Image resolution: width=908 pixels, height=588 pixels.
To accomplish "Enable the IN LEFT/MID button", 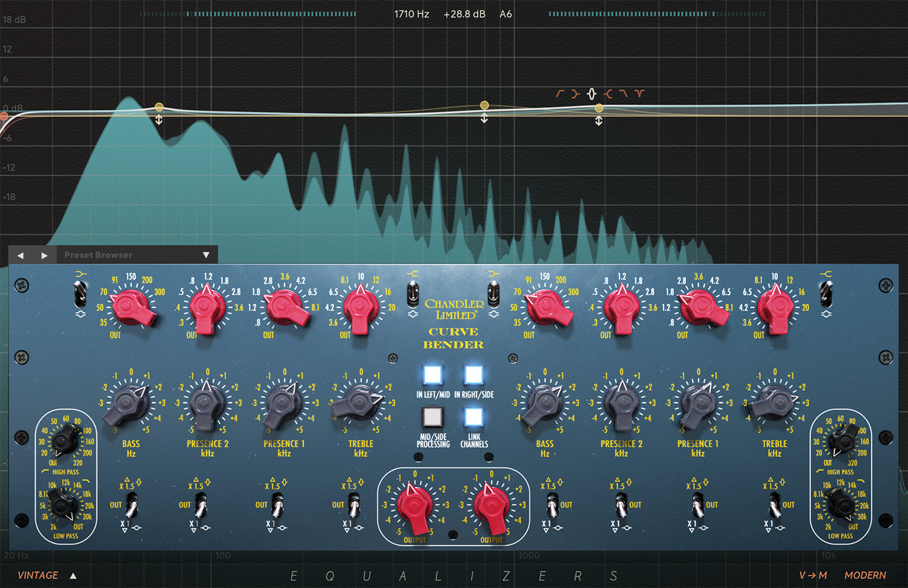I will pos(433,375).
